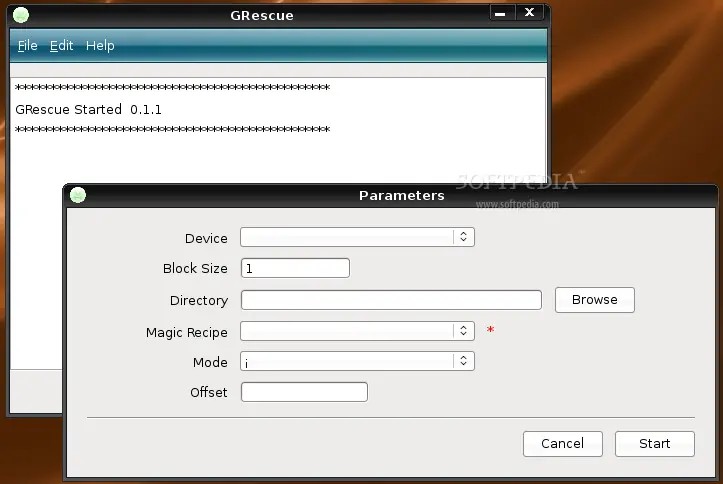Click Start to begin rescue
This screenshot has width=723, height=484.
(655, 444)
